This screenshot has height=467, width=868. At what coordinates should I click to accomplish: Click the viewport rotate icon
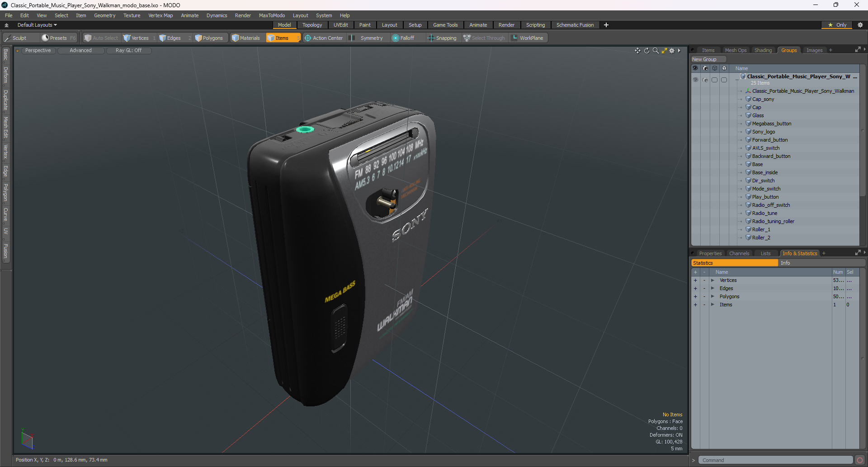(646, 51)
